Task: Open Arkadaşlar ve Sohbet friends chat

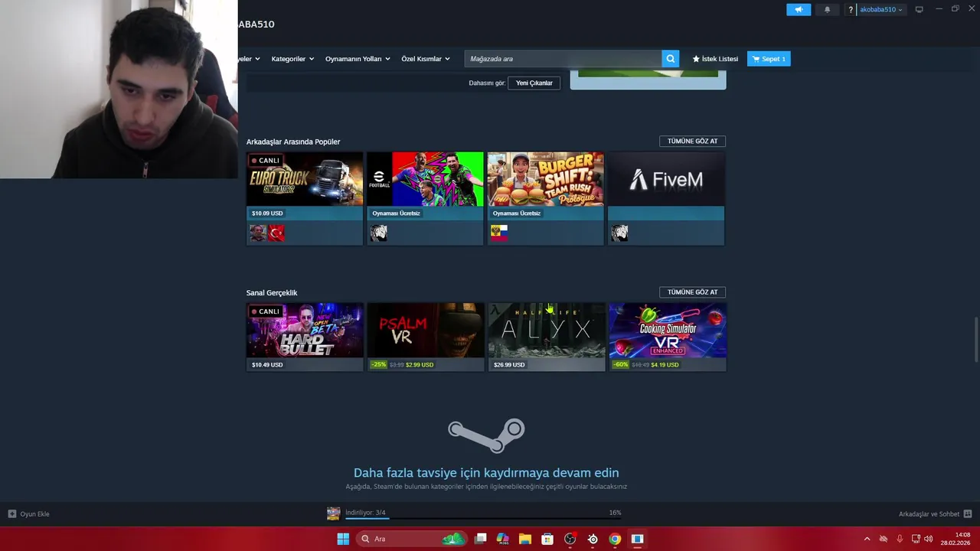Action: pyautogui.click(x=935, y=514)
